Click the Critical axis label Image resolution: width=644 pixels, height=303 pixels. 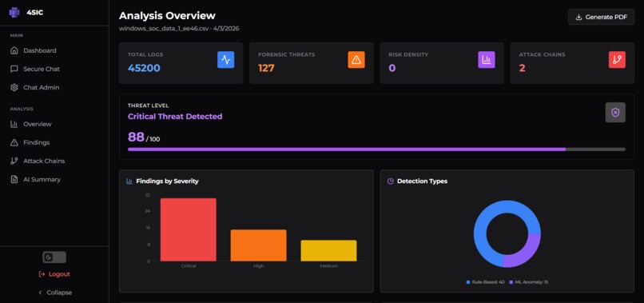tap(189, 266)
